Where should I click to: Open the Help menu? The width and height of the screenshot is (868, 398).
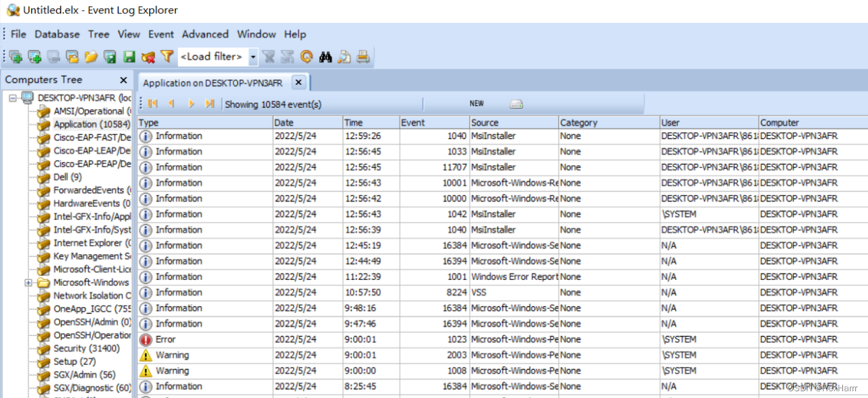click(x=295, y=34)
